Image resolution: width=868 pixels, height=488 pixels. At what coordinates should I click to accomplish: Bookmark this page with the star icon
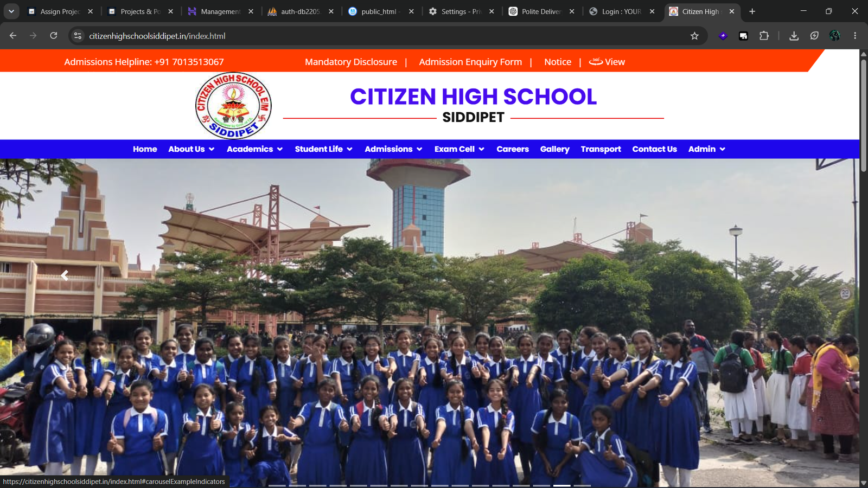pos(694,36)
